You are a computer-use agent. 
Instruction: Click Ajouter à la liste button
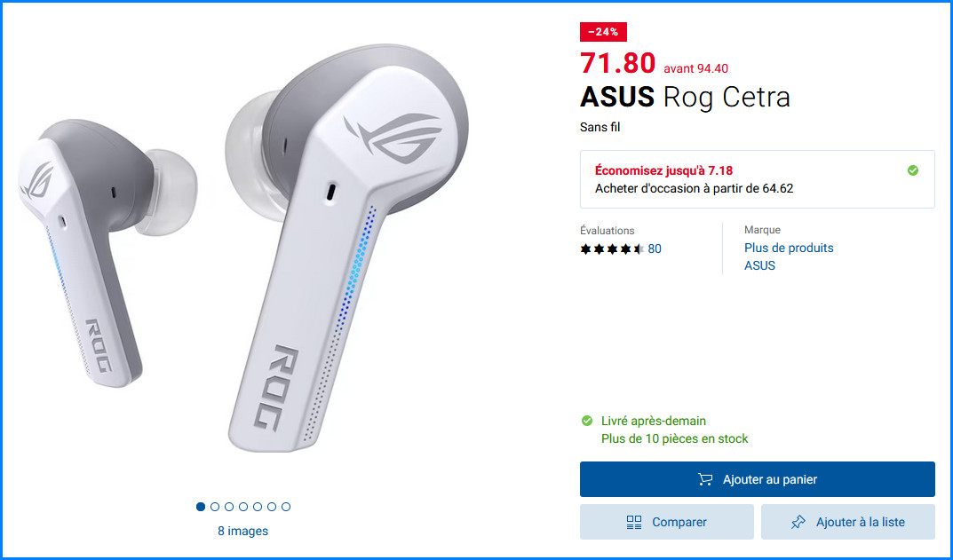pos(848,522)
